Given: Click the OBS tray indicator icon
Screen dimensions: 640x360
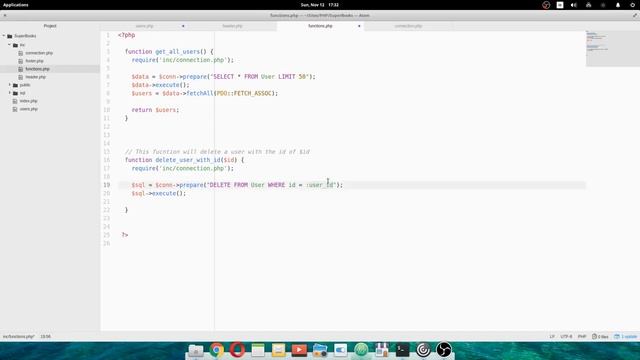Looking at the screenshot, I should pos(546,5).
